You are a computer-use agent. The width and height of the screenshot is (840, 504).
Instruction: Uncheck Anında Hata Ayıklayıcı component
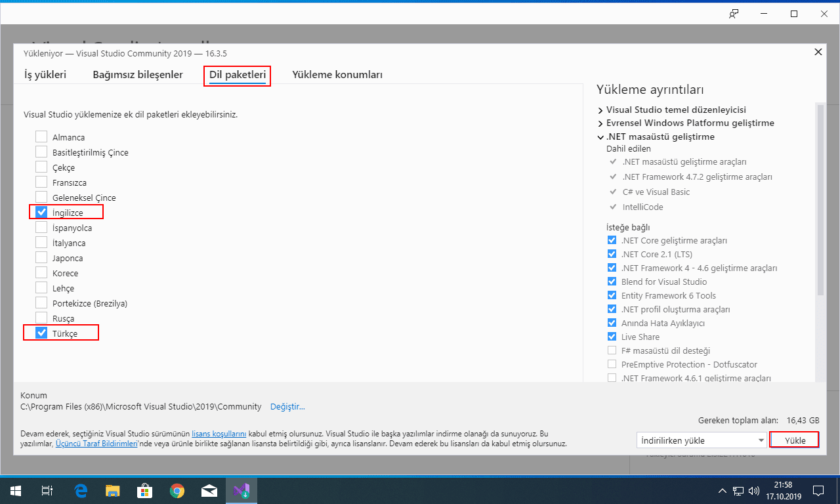coord(612,323)
